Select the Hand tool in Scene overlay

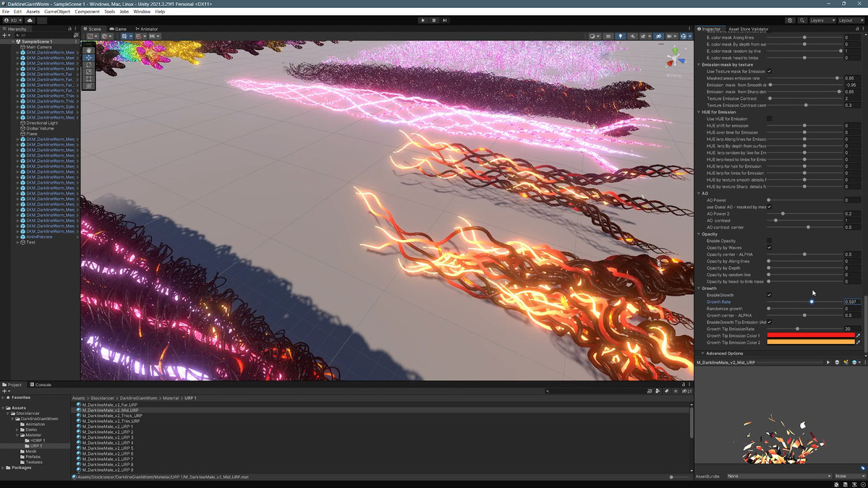point(89,50)
